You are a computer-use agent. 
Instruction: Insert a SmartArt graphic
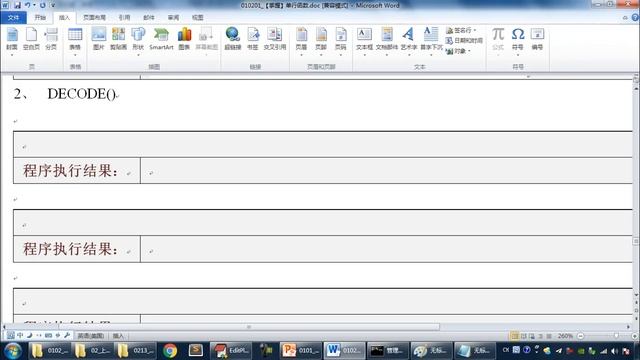point(161,39)
